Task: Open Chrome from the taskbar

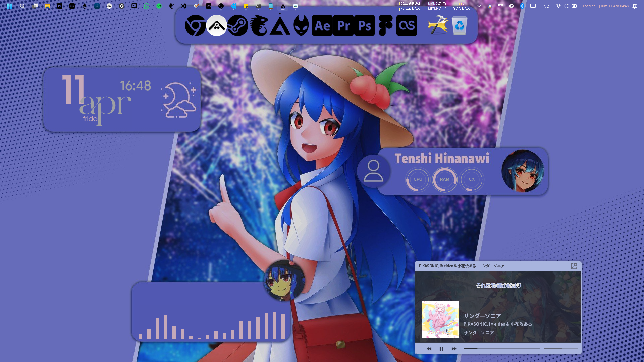Action: (221, 6)
